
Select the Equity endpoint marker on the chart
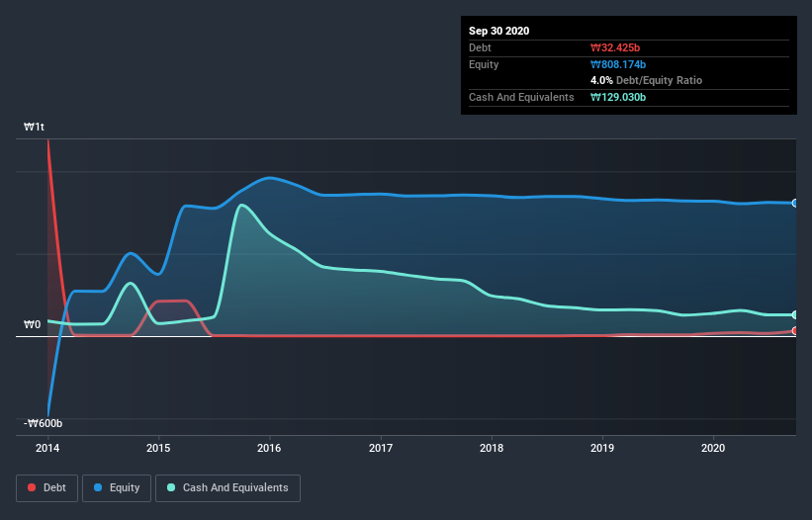pyautogui.click(x=795, y=203)
